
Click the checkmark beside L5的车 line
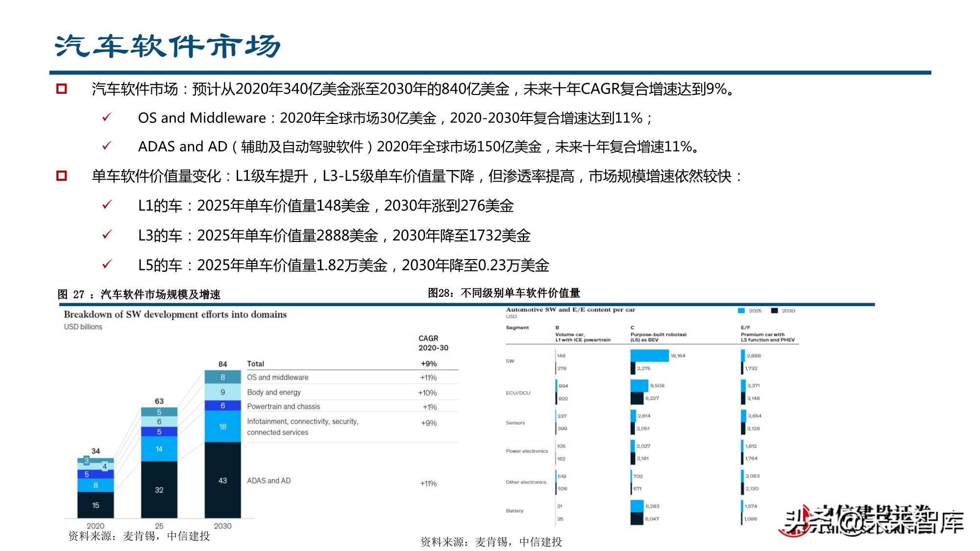(x=107, y=264)
